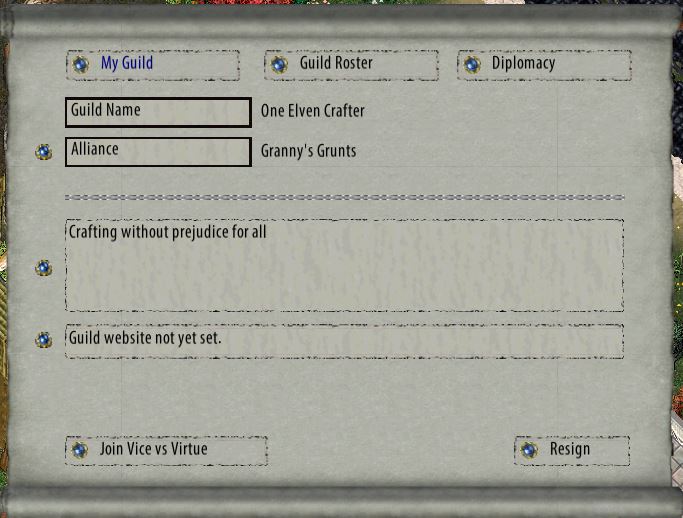Click the blue gem beside Diplomacy
The height and width of the screenshot is (518, 683).
point(472,64)
